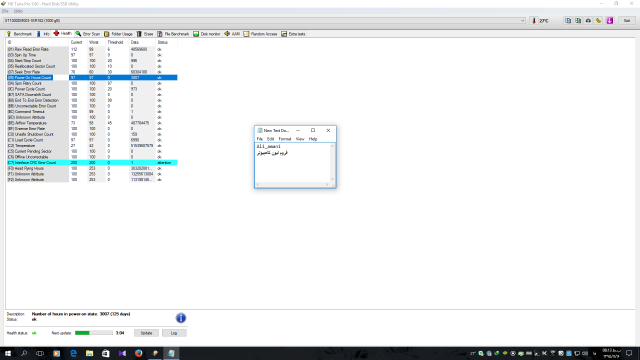640x360 pixels.
Task: Click the next update progress bar
Action: point(93,333)
